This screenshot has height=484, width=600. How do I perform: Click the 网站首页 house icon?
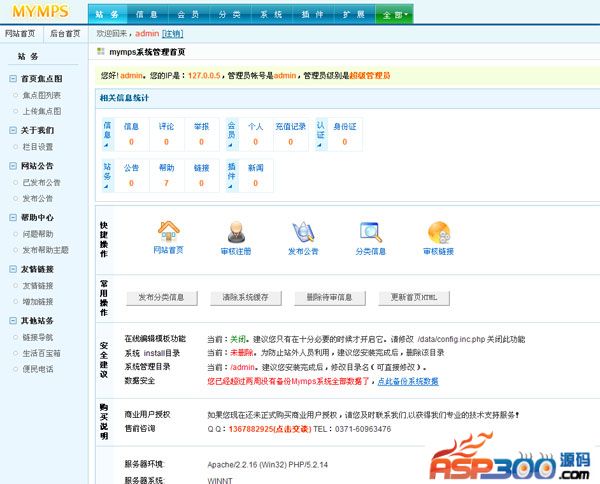[169, 232]
